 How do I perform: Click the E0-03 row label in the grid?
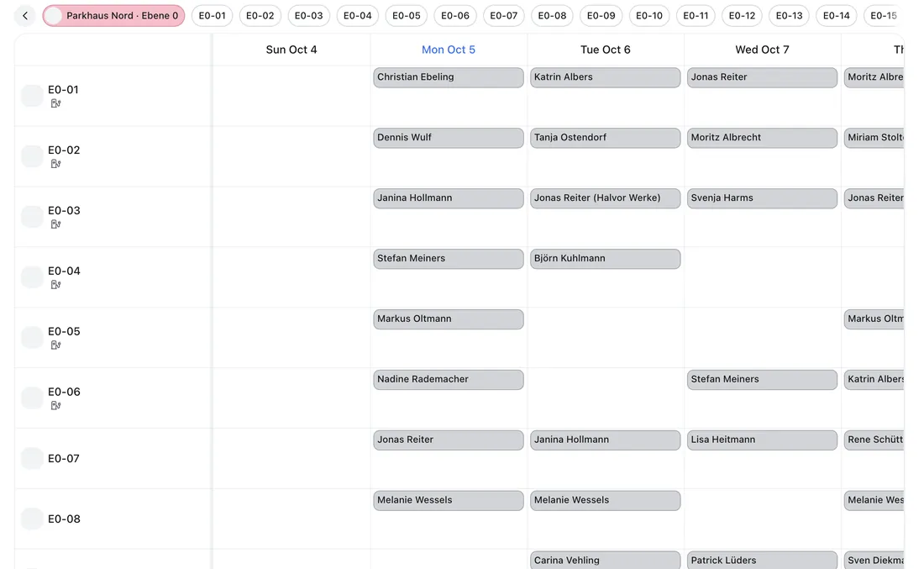[x=64, y=210]
